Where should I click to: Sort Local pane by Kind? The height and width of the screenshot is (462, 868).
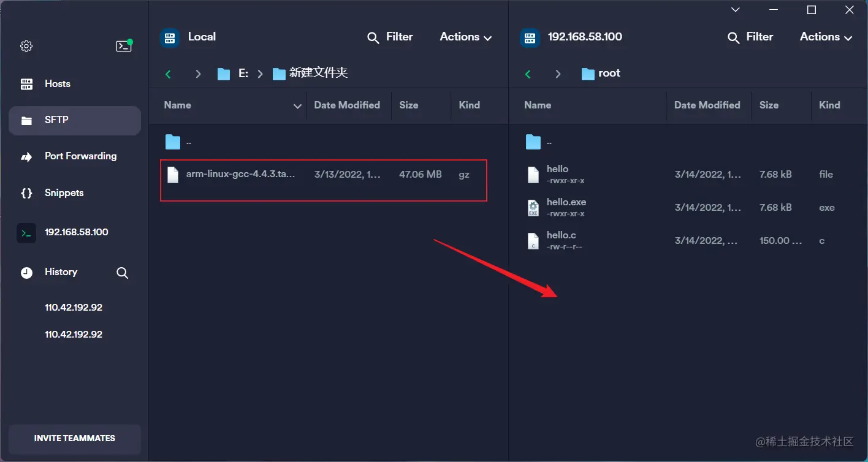(x=470, y=105)
